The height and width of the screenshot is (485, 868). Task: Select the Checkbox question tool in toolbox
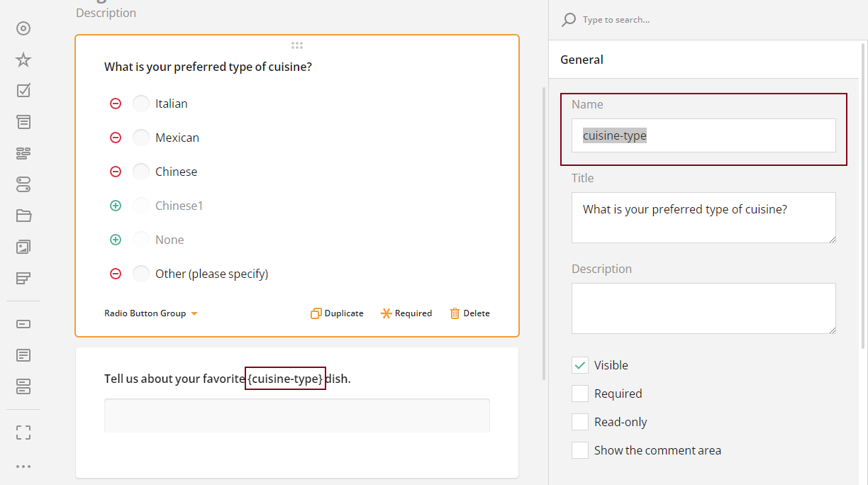[x=23, y=90]
